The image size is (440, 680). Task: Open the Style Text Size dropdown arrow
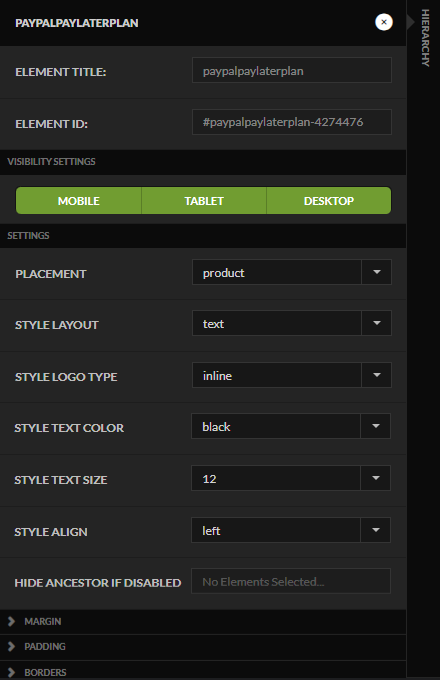(x=375, y=478)
